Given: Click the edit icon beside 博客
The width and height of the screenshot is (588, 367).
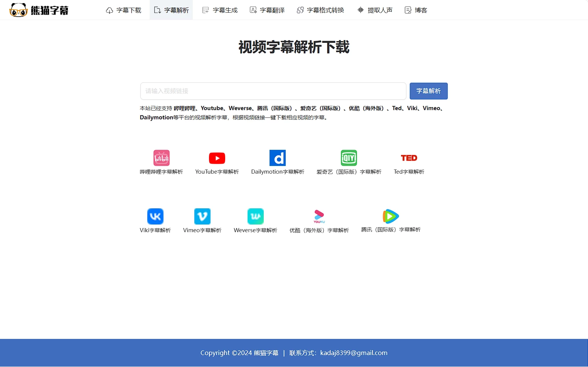Looking at the screenshot, I should pos(408,10).
